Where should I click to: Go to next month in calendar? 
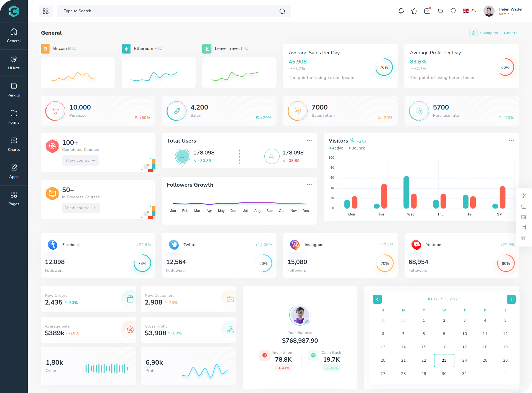[511, 299]
